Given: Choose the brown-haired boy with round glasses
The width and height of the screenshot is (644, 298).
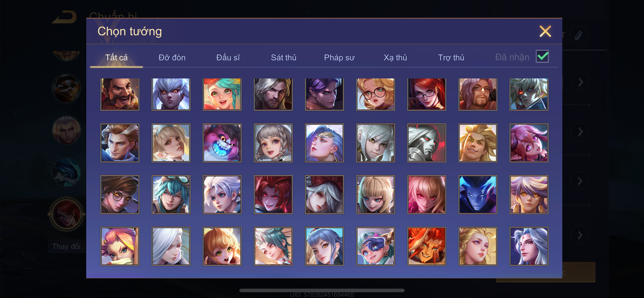Looking at the screenshot, I should pos(120,195).
